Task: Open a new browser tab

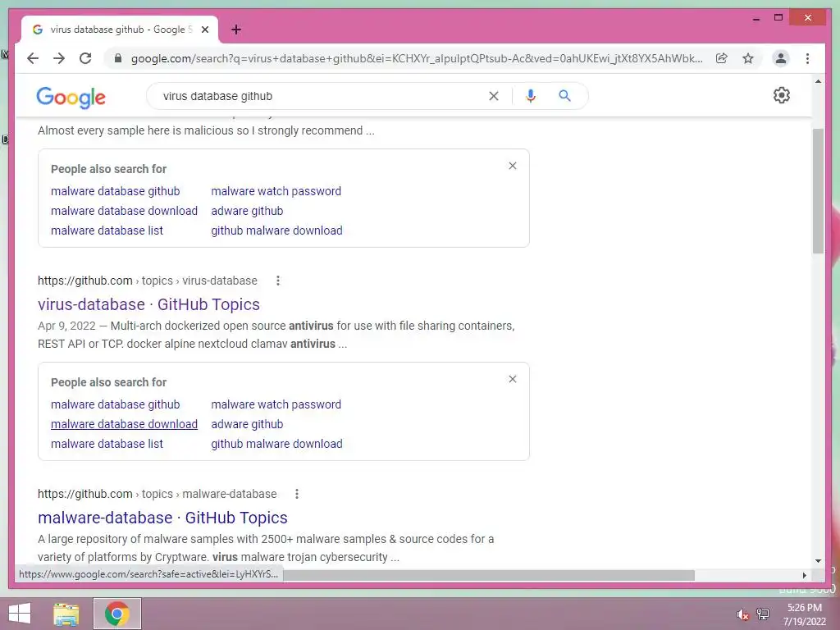Action: click(236, 30)
